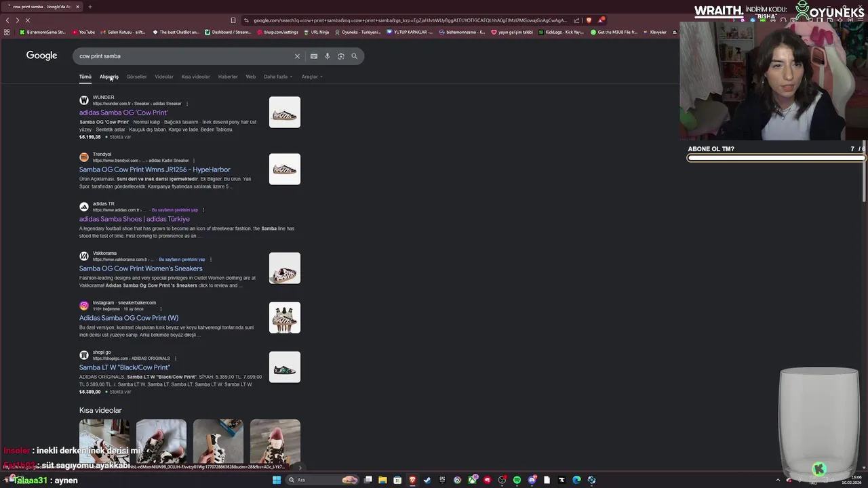Go to the Google logo homepage
The image size is (868, 488).
point(41,56)
